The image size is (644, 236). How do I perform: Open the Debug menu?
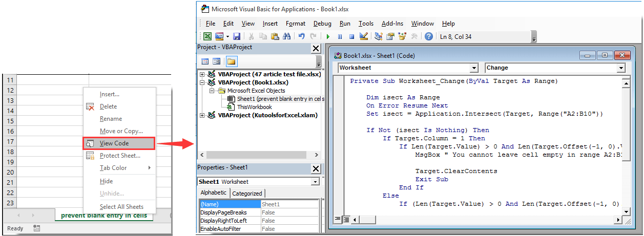pos(322,24)
